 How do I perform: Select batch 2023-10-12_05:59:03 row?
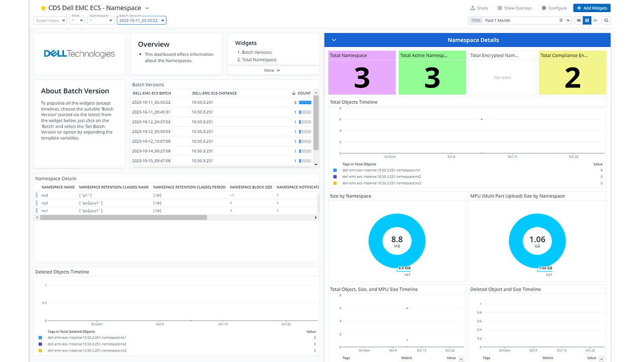click(x=222, y=132)
